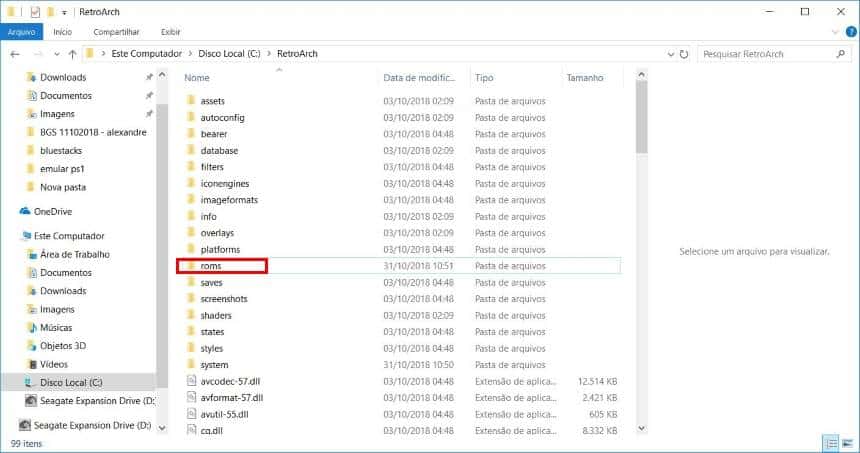Image resolution: width=860 pixels, height=453 pixels.
Task: Select the imageformats folder
Action: [229, 200]
